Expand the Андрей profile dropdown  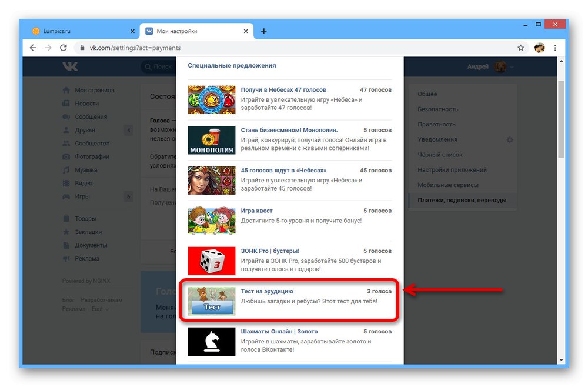(x=490, y=66)
